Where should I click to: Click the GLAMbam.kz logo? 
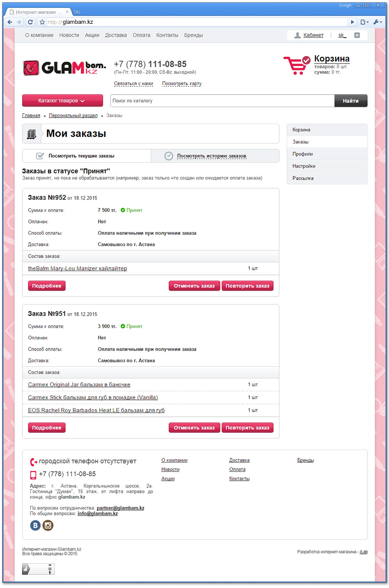click(x=64, y=68)
